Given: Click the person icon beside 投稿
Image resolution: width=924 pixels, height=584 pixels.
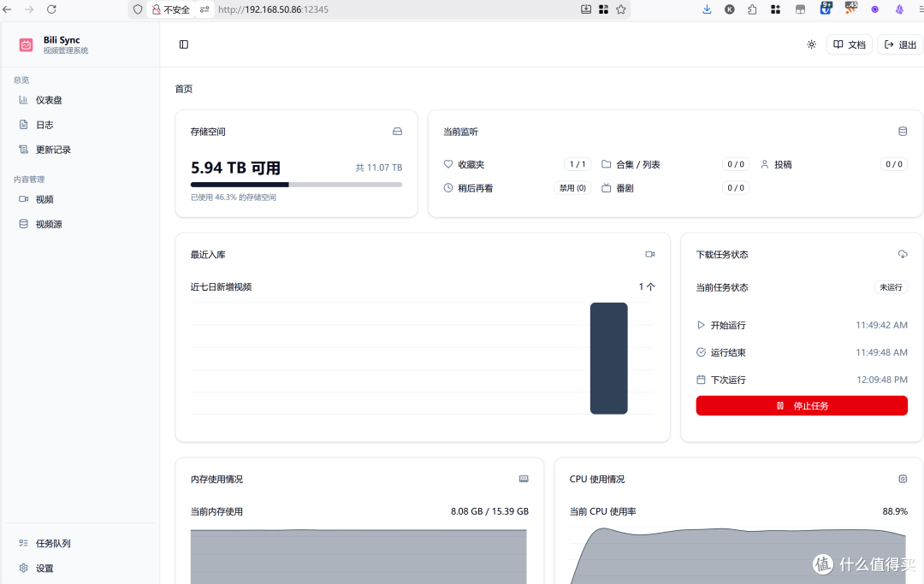Looking at the screenshot, I should 764,164.
